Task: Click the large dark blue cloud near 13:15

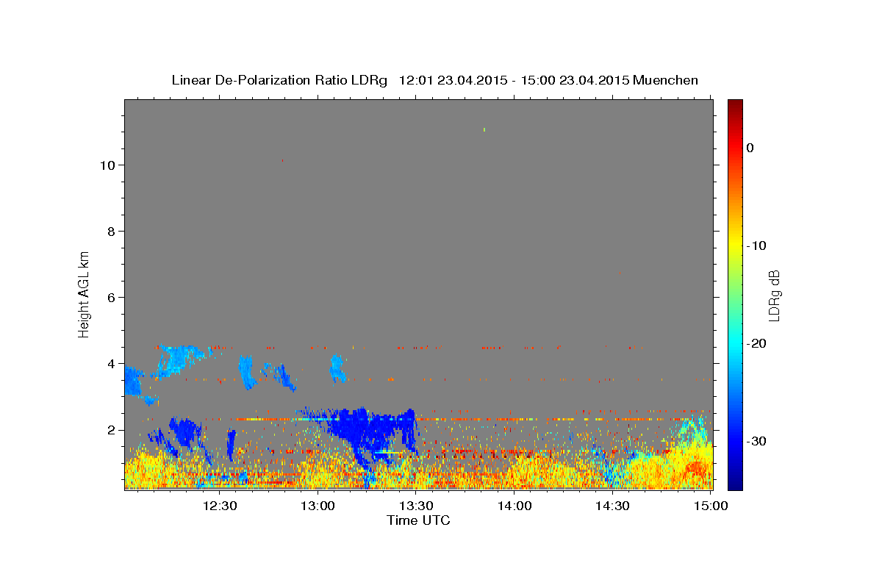Action: point(371,434)
